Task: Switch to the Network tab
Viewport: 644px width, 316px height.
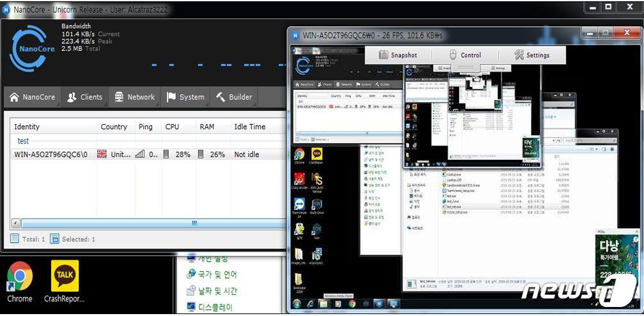Action: click(135, 97)
